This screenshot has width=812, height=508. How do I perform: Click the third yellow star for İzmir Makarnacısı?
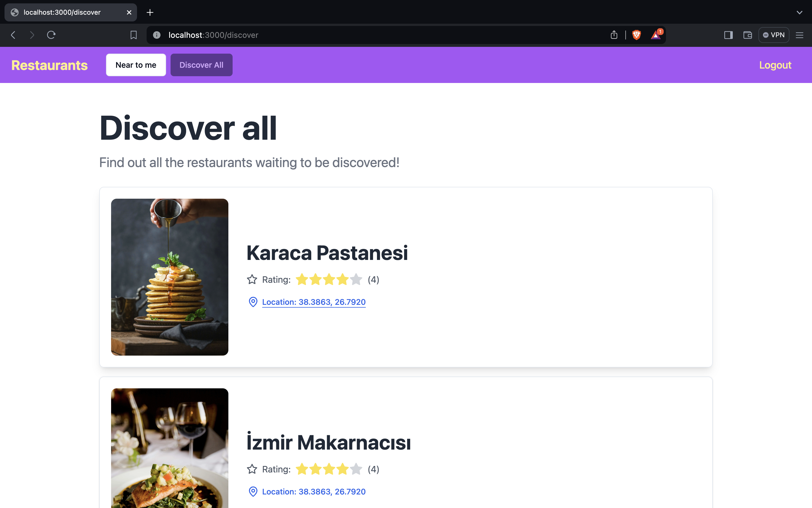click(x=329, y=469)
